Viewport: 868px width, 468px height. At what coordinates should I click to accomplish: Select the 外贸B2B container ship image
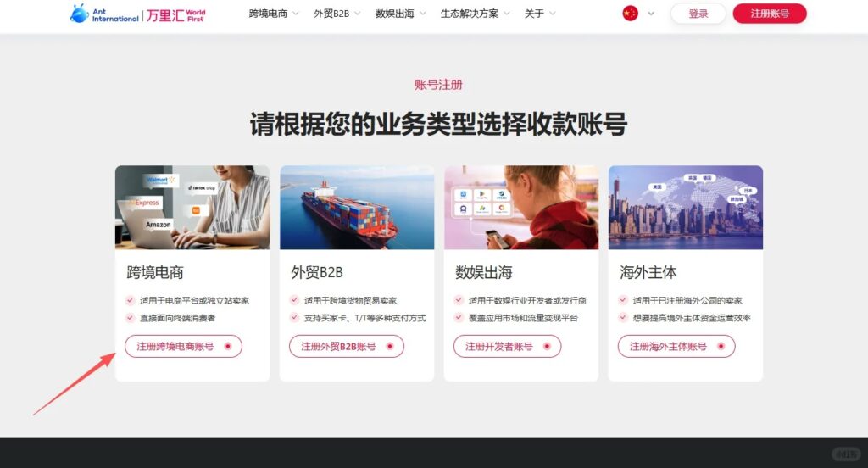(x=357, y=207)
